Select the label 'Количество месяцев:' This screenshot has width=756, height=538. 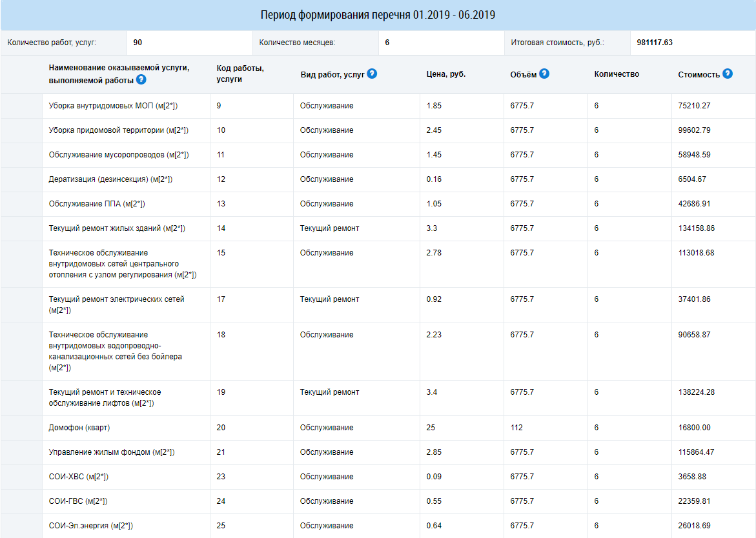297,43
